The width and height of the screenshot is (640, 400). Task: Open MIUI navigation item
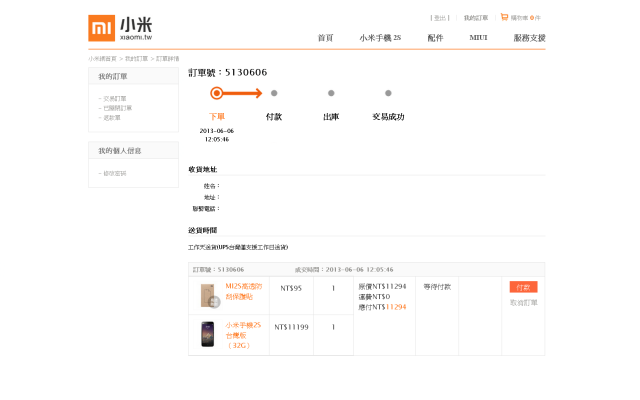(478, 38)
